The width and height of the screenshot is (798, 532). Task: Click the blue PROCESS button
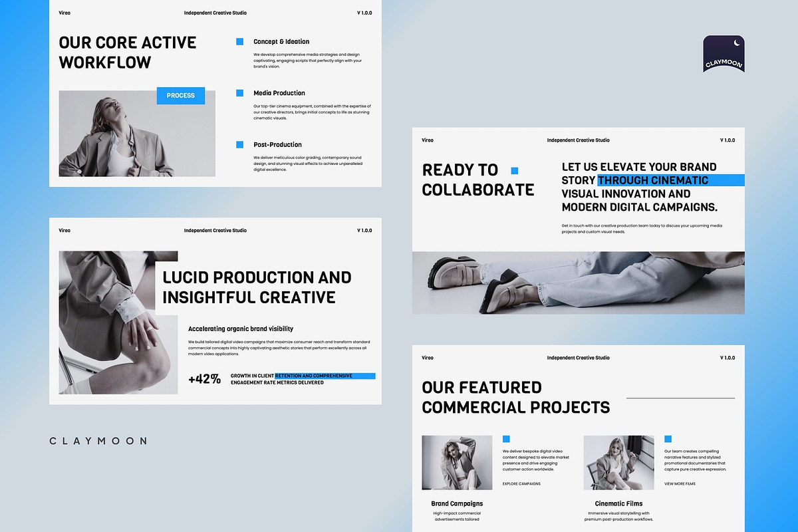(x=181, y=96)
